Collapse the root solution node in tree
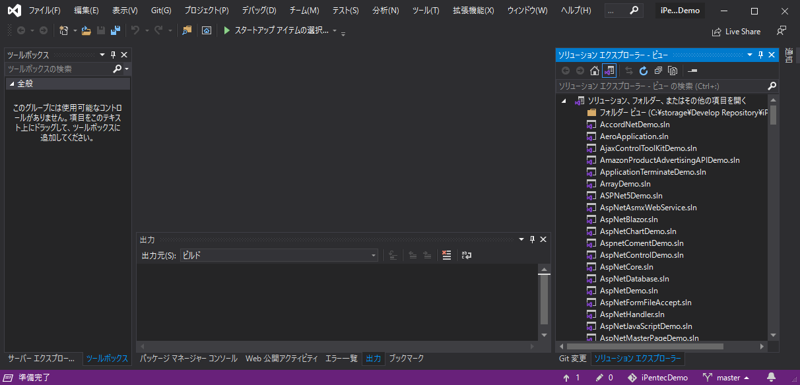The width and height of the screenshot is (800, 385). click(x=563, y=101)
